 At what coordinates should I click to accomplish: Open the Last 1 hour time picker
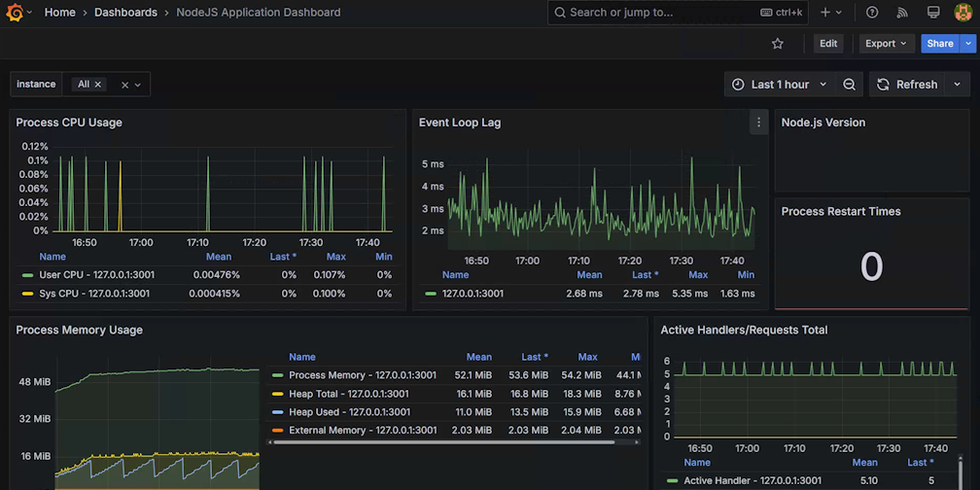[781, 85]
